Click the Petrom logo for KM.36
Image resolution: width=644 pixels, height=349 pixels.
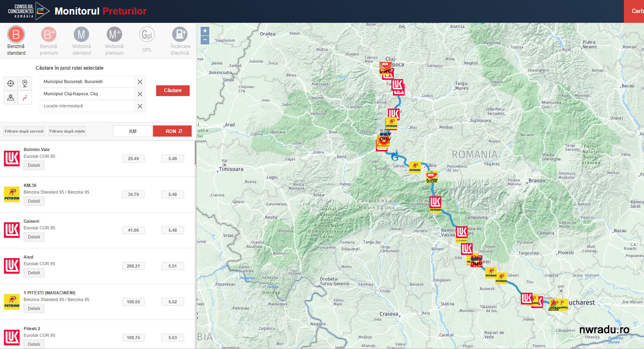click(12, 194)
